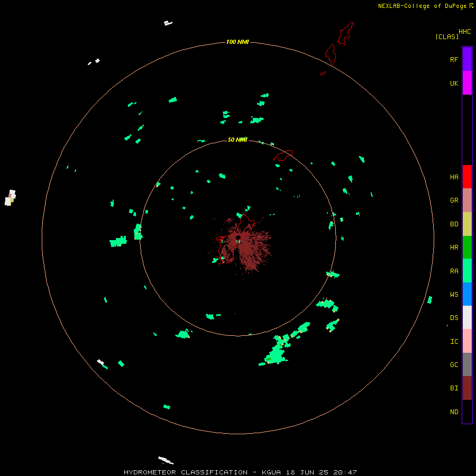
Task: Click the IC pink legend swatch
Action: tap(467, 341)
